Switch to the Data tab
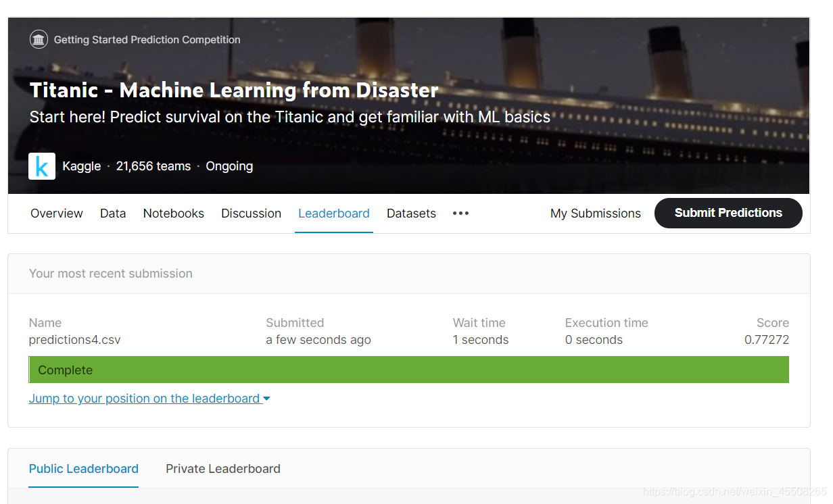The height and width of the screenshot is (504, 833). [x=113, y=213]
